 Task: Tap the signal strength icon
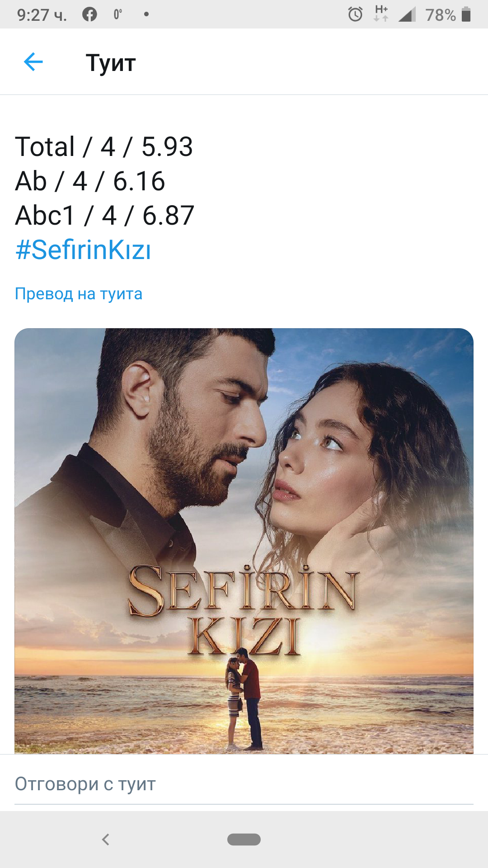pyautogui.click(x=407, y=14)
